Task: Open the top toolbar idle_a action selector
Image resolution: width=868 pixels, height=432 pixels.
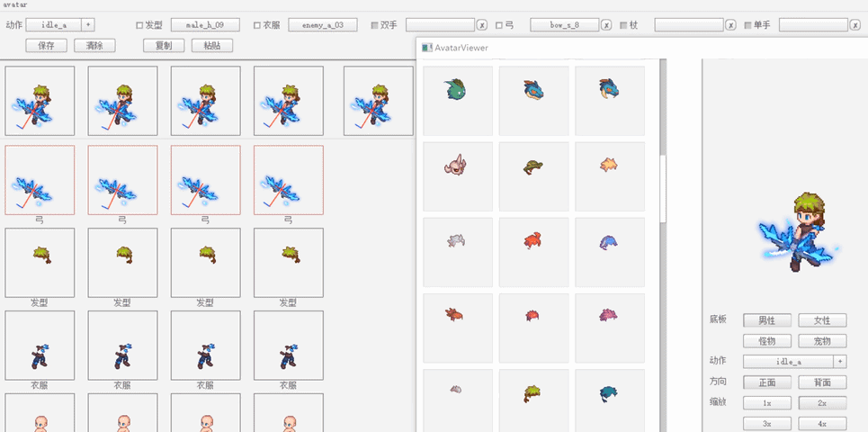Action: pyautogui.click(x=54, y=25)
